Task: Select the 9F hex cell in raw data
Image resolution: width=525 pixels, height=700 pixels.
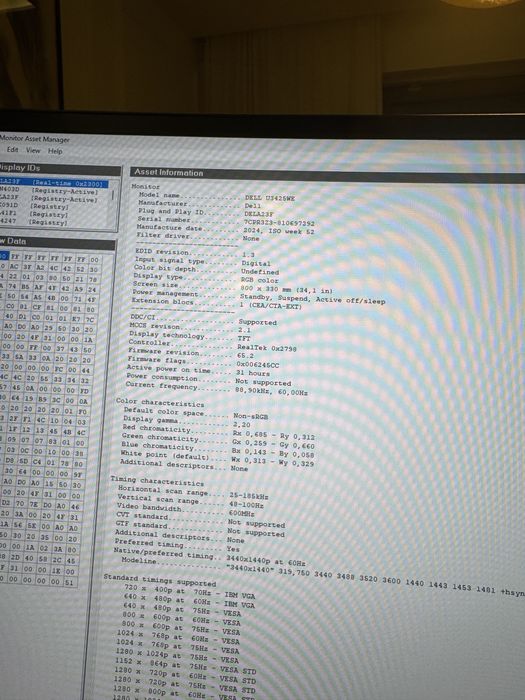Action: tap(78, 475)
